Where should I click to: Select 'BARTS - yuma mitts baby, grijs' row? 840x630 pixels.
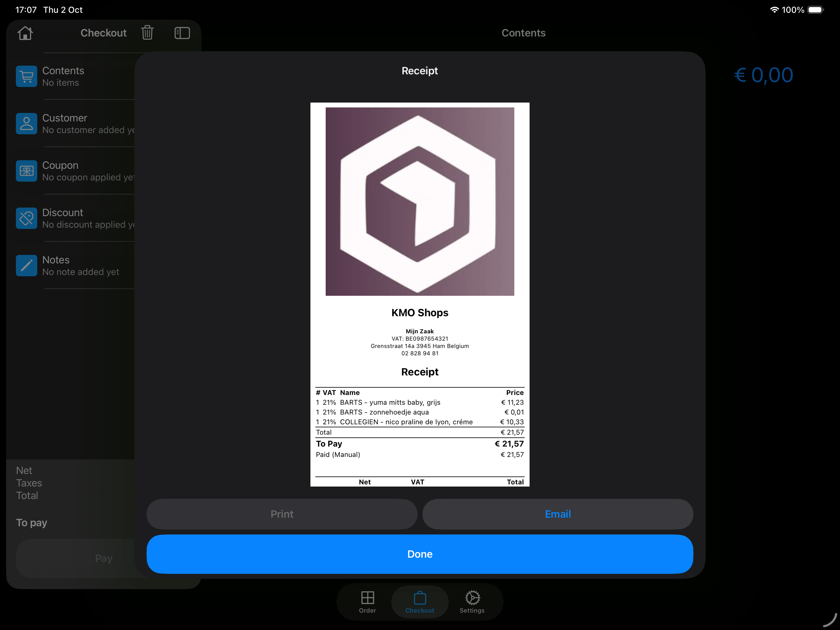(420, 402)
